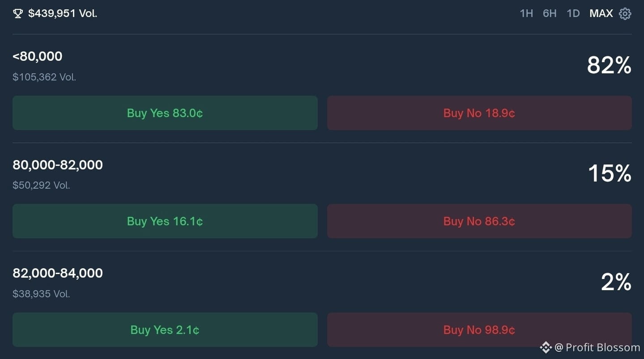The width and height of the screenshot is (644, 359).
Task: Click the 82% probability value
Action: click(609, 66)
